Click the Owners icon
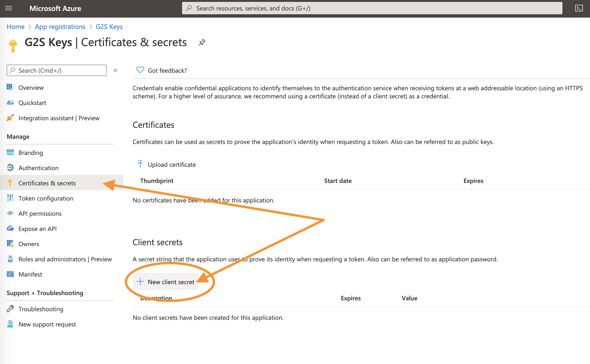590x364 pixels. 10,244
